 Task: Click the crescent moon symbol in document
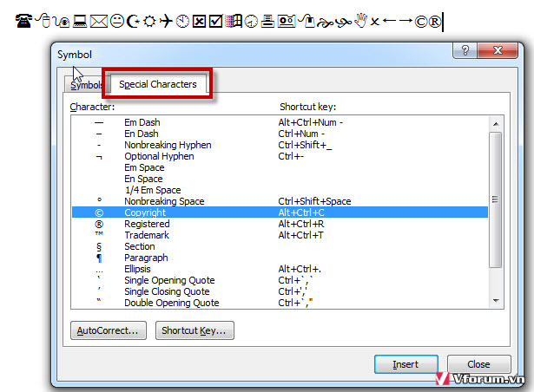click(133, 21)
